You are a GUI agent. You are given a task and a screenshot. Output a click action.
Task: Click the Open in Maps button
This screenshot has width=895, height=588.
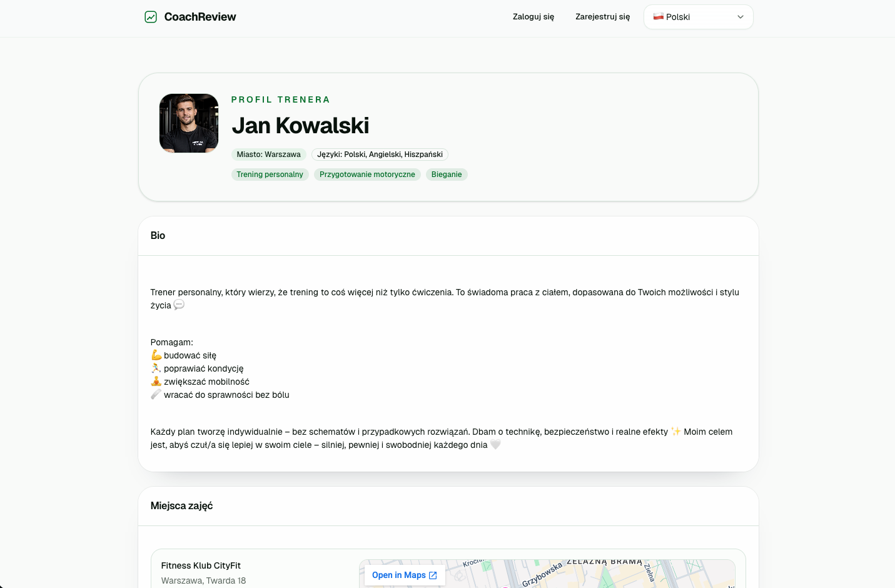tap(405, 575)
